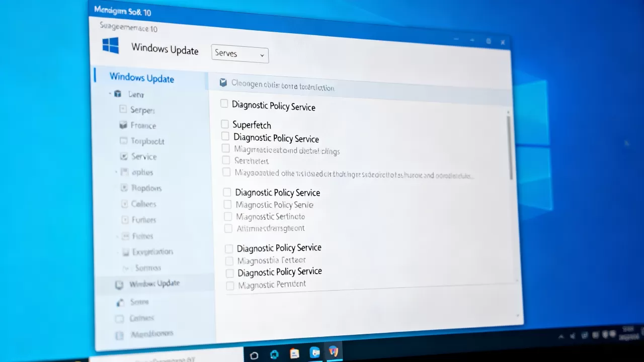The width and height of the screenshot is (644, 362).
Task: Click the icon next to aplies
Action: click(124, 172)
